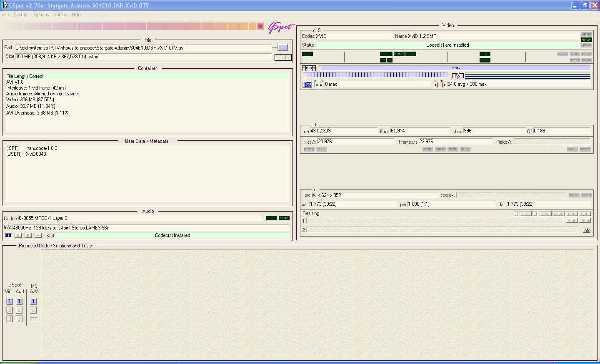Open the info link in Resizing
This screenshot has width=600, height=364.
click(587, 230)
